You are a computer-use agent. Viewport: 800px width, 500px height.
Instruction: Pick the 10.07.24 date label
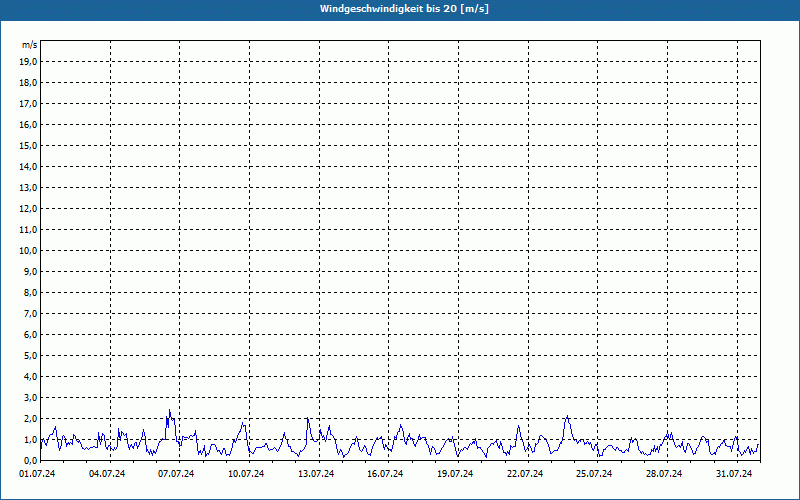[246, 474]
